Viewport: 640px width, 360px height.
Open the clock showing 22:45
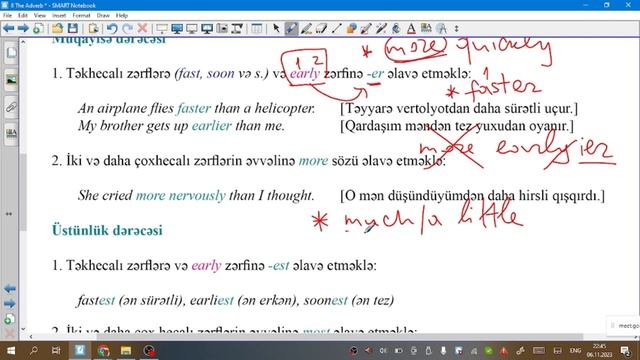[x=599, y=351]
